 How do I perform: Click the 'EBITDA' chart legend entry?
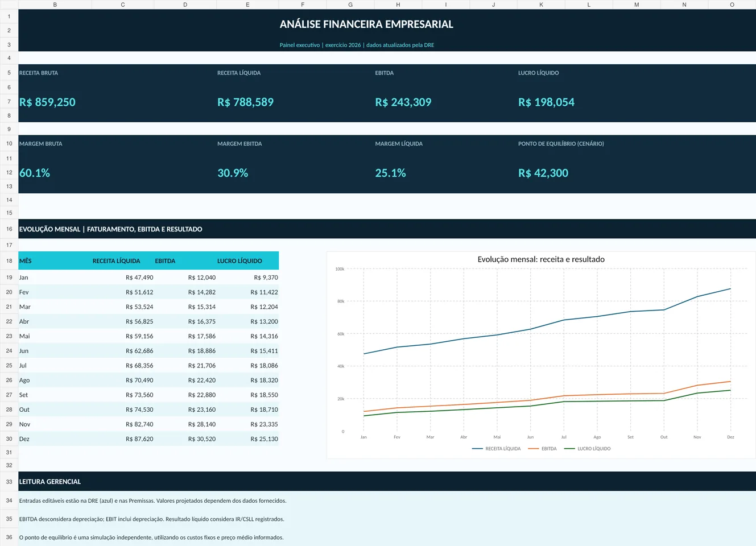[x=543, y=449]
